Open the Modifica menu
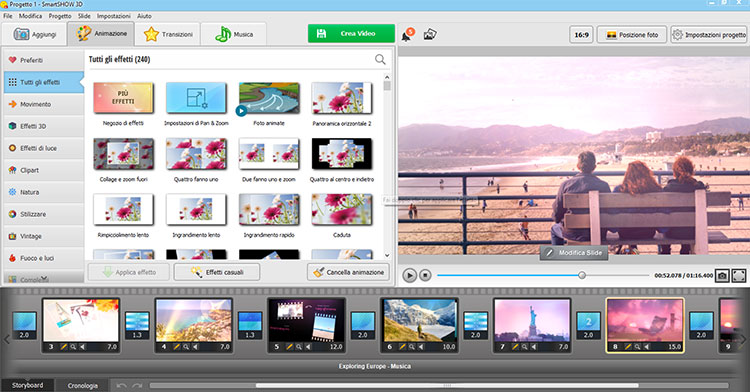 coord(31,16)
